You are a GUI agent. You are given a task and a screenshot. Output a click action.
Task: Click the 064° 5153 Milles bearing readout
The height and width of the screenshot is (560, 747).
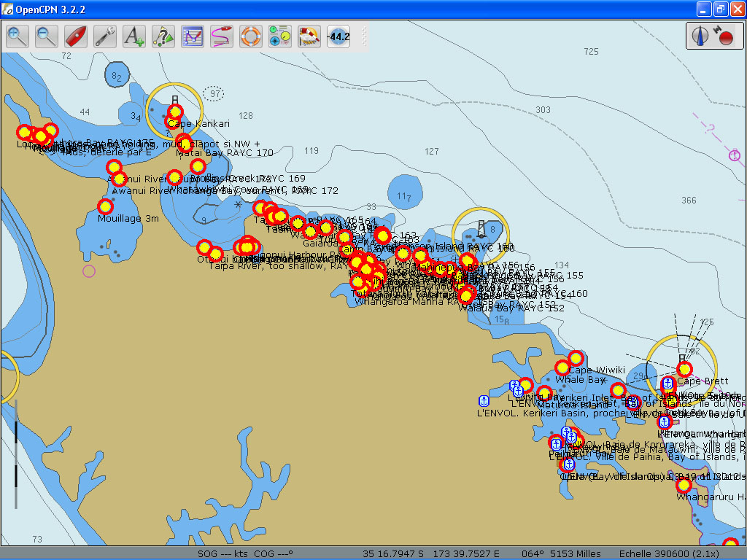561,554
